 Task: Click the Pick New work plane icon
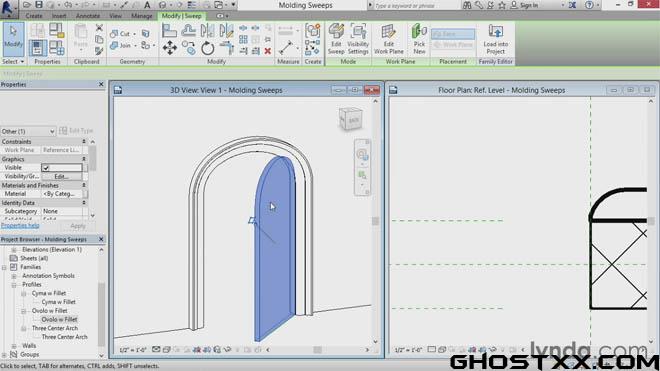click(x=419, y=39)
